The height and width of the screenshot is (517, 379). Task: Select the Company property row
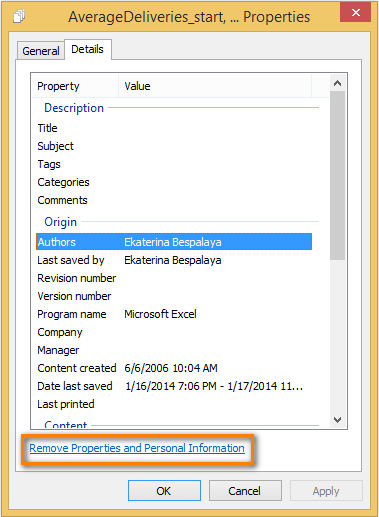174,332
